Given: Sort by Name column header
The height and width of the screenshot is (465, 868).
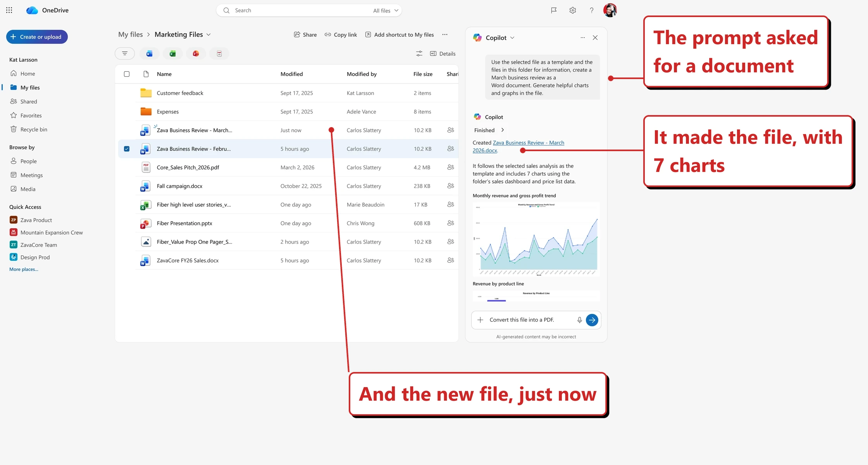Looking at the screenshot, I should [x=164, y=74].
